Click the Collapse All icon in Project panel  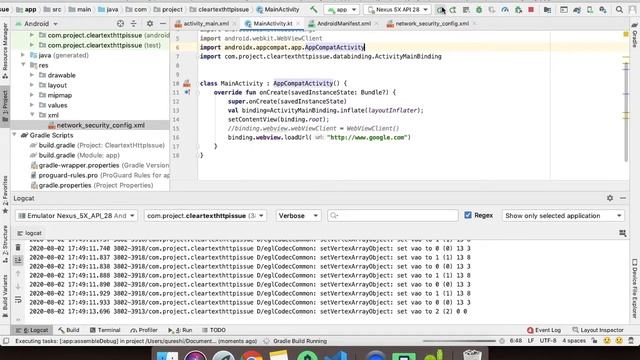tap(133, 24)
